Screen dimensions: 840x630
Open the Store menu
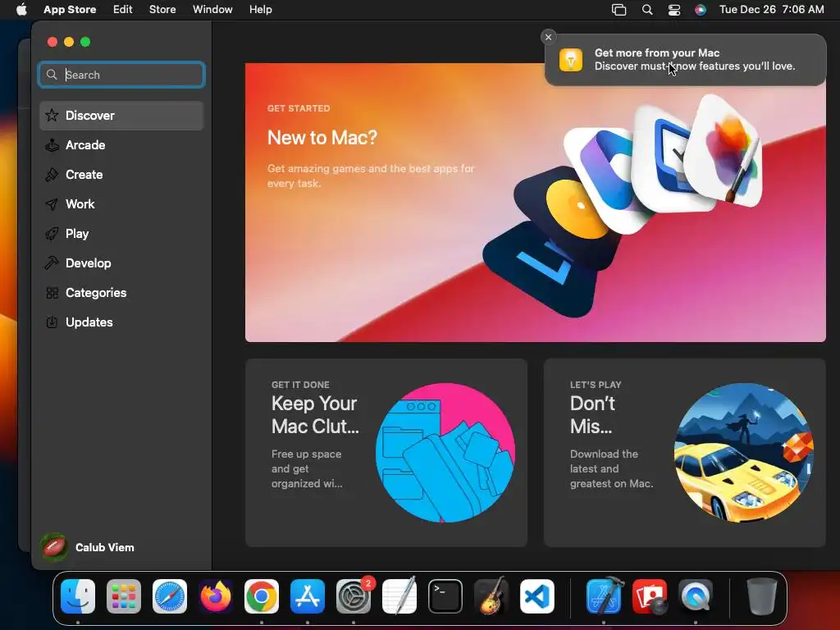tap(162, 10)
